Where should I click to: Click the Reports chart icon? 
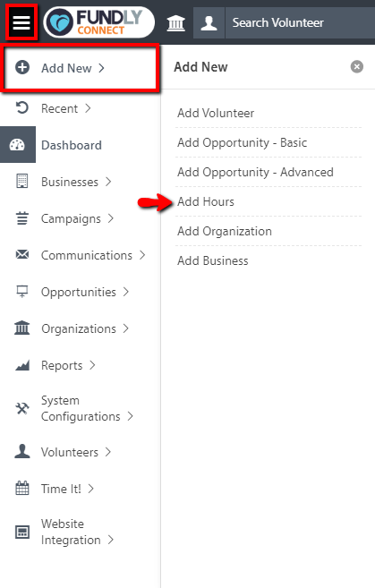click(x=22, y=365)
